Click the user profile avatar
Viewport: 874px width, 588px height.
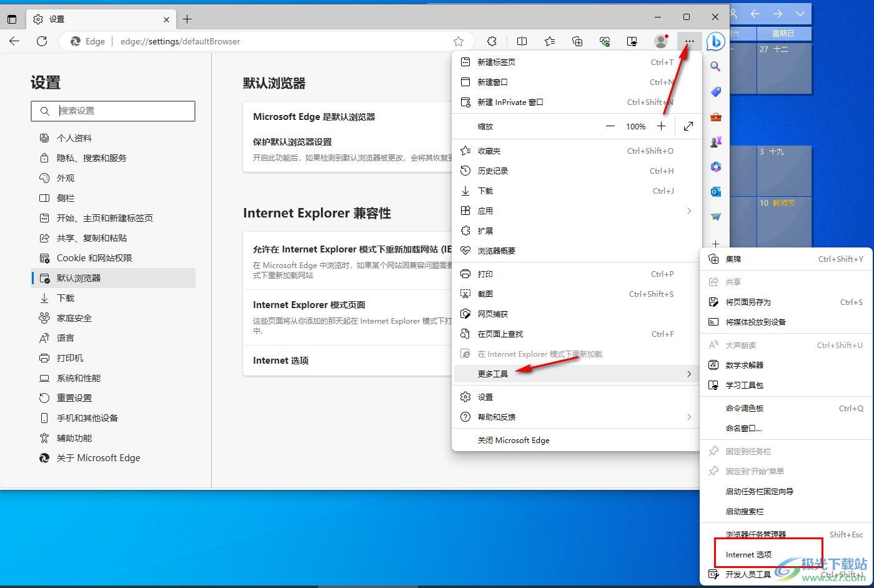point(660,41)
